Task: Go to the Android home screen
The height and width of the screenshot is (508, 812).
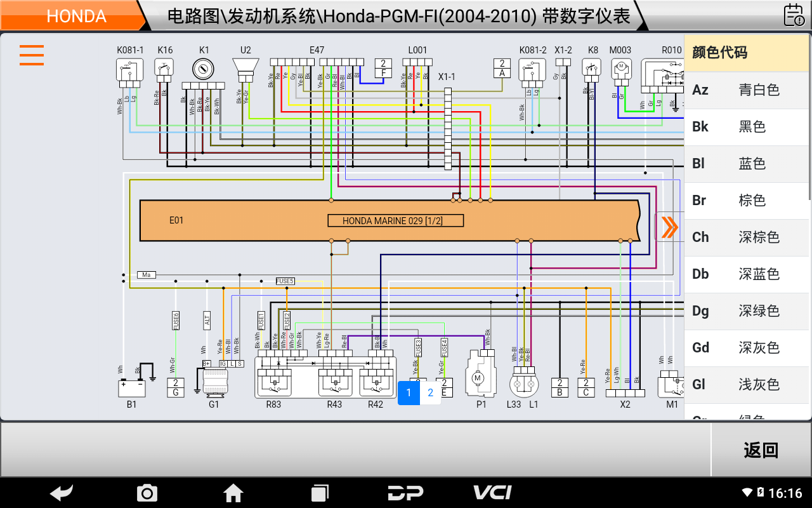Action: pyautogui.click(x=233, y=492)
